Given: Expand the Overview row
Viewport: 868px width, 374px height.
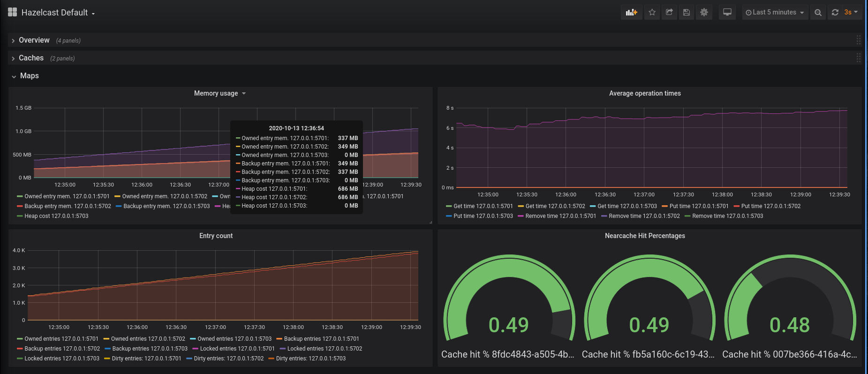Looking at the screenshot, I should [x=34, y=40].
